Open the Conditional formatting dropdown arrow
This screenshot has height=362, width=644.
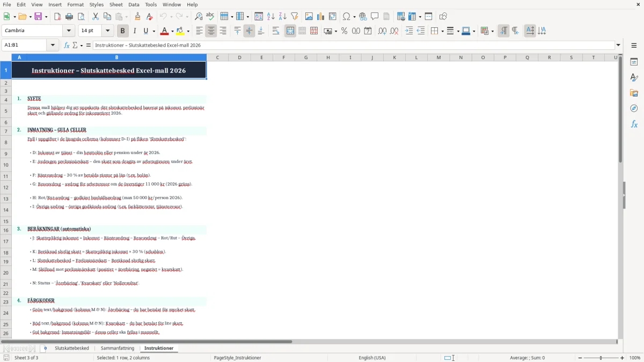492,31
